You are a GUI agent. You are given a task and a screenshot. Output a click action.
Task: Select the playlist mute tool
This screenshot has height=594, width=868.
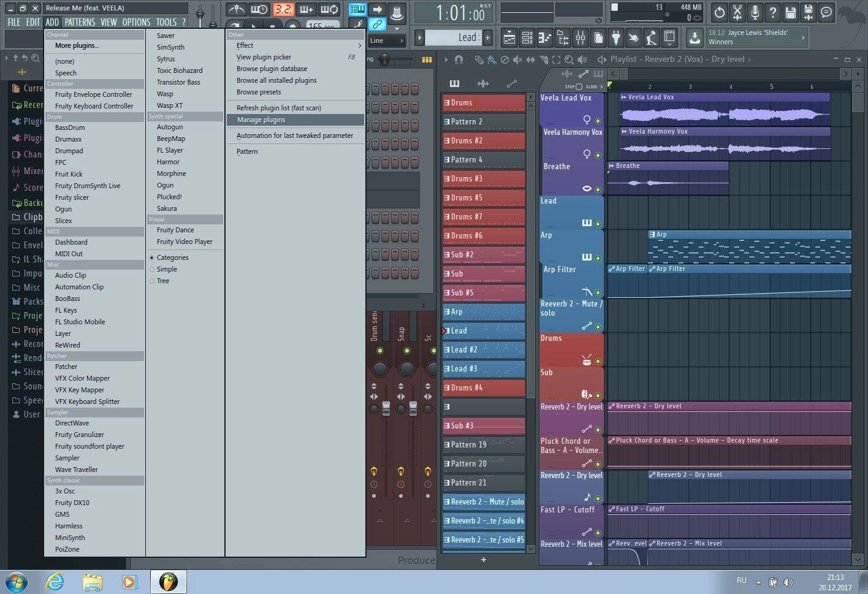point(517,59)
